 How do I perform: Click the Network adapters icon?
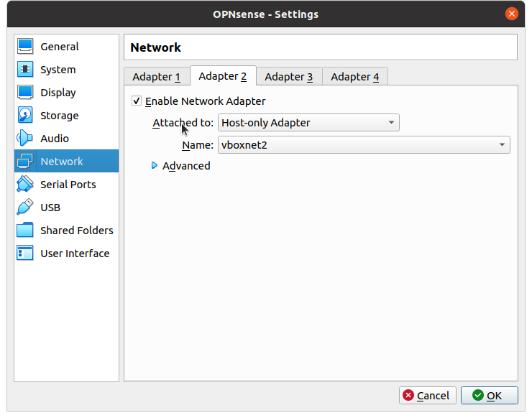[25, 161]
